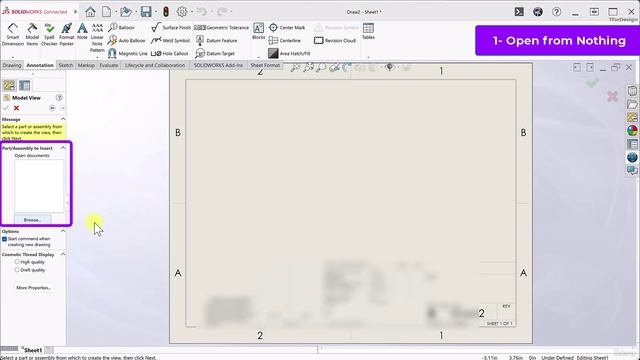The width and height of the screenshot is (640, 360).
Task: Open the SOLIDWORKS Add-ins tab
Action: click(218, 65)
